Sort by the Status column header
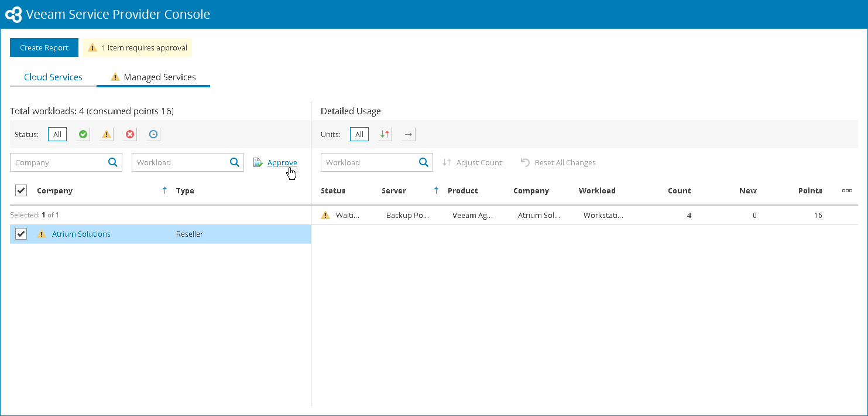The height and width of the screenshot is (416, 868). coord(333,190)
